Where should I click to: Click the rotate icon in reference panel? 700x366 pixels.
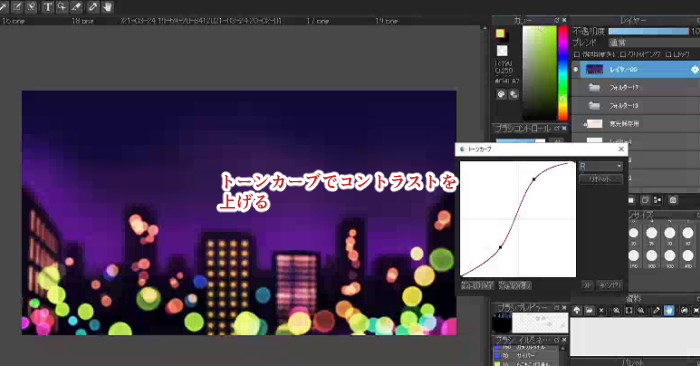(x=683, y=310)
